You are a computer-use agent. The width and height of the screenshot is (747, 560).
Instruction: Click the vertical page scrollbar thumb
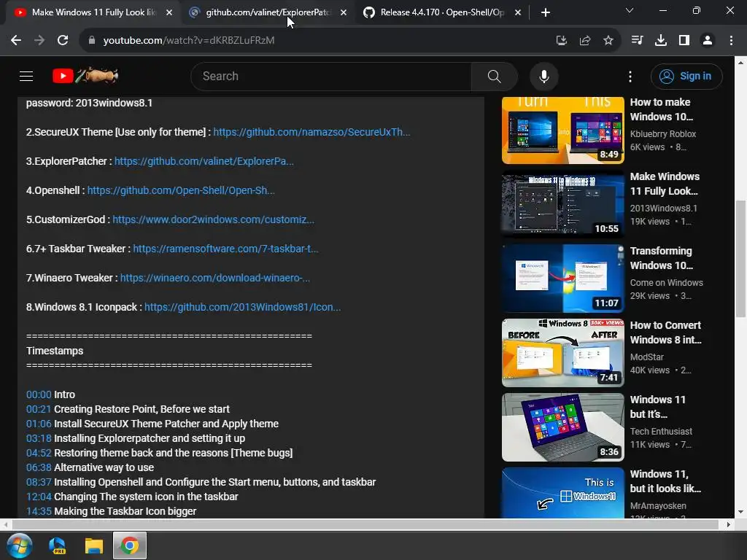pyautogui.click(x=741, y=259)
